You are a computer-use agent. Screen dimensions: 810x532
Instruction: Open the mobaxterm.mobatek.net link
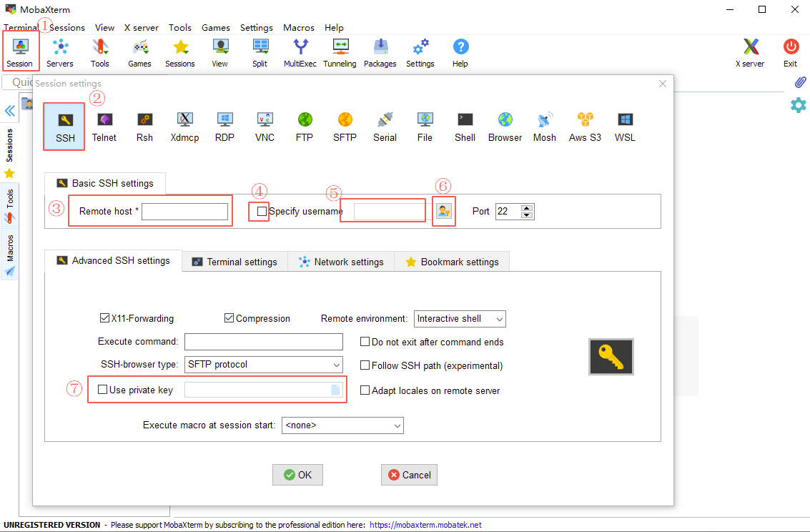click(425, 525)
